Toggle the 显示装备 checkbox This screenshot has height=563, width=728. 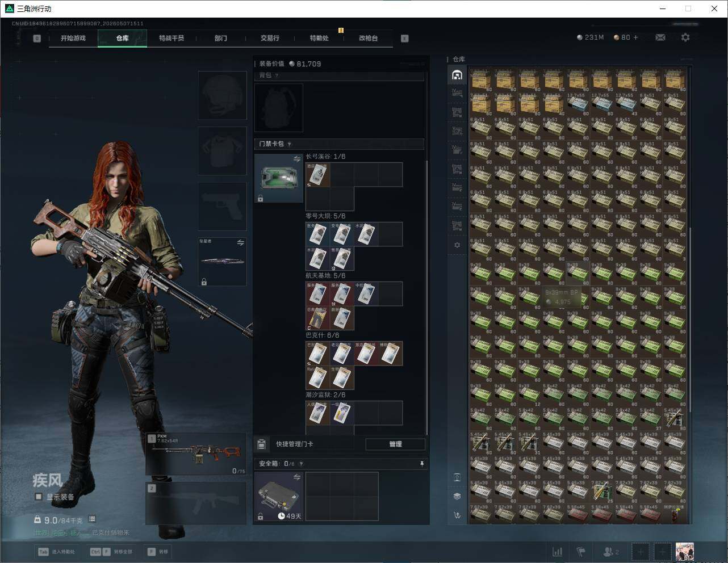pyautogui.click(x=39, y=497)
